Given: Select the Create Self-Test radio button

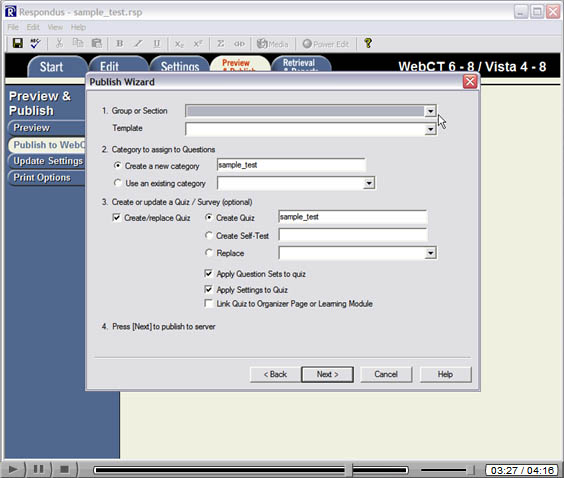Looking at the screenshot, I should 209,235.
